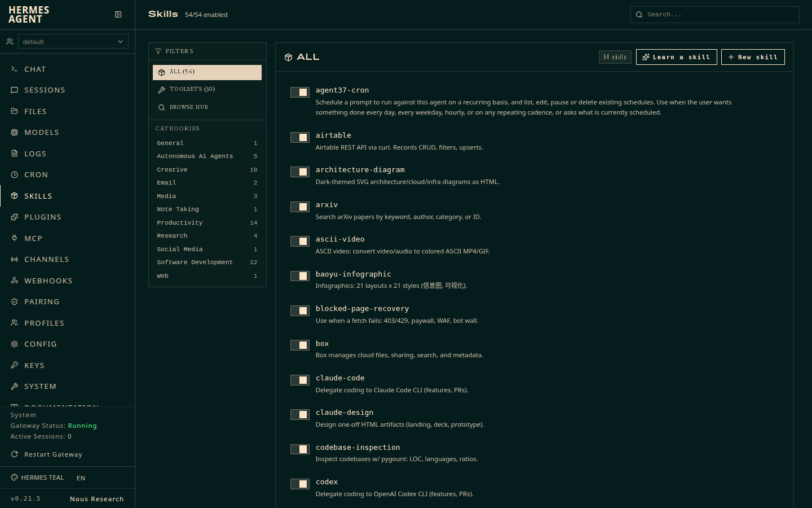Switch off the box skill
The height and width of the screenshot is (508, 812).
[300, 345]
